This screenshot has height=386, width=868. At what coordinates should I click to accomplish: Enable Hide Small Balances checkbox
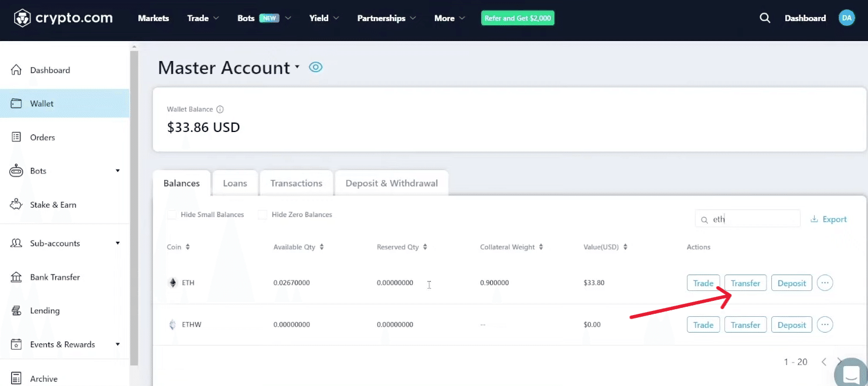tap(172, 215)
